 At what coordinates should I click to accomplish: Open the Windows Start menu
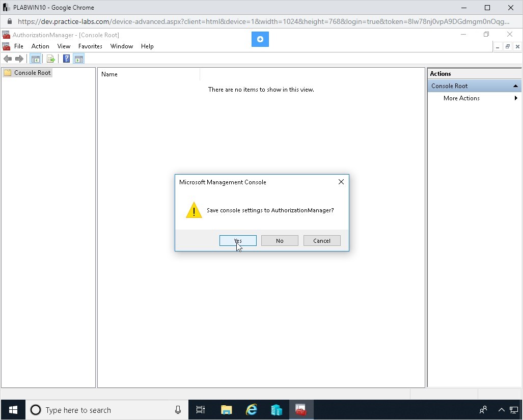[x=13, y=410]
